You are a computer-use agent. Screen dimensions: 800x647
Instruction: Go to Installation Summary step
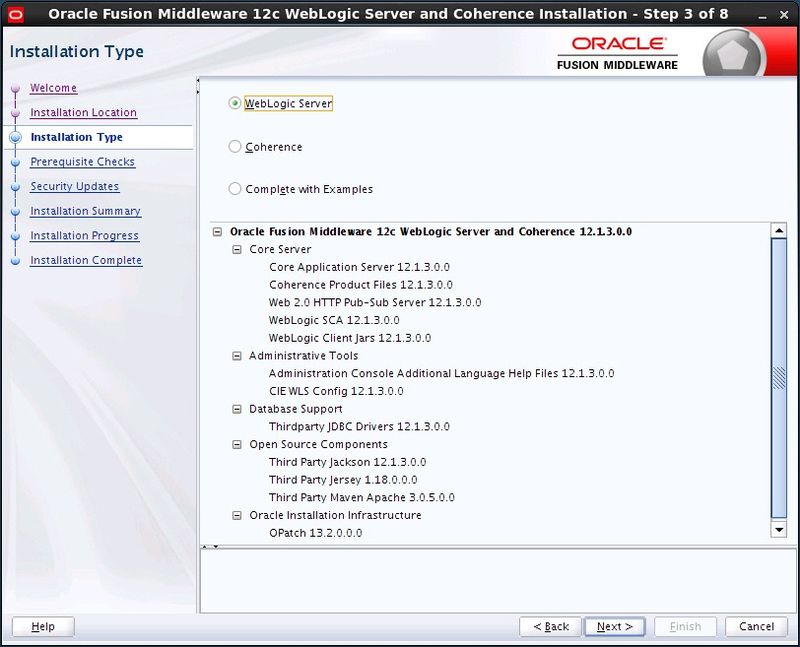coord(85,211)
